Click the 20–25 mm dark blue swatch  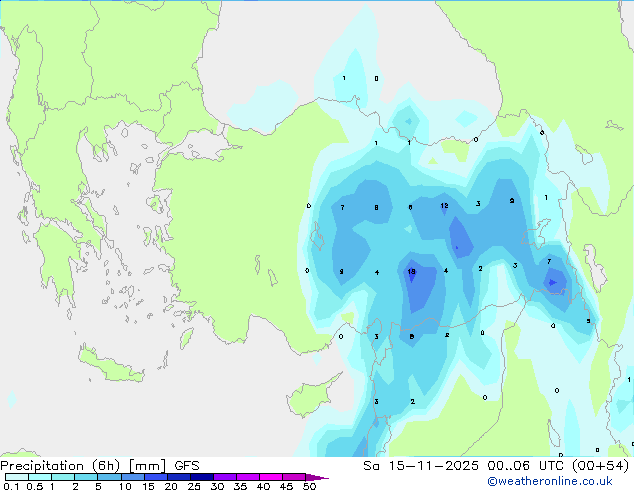[x=179, y=477]
